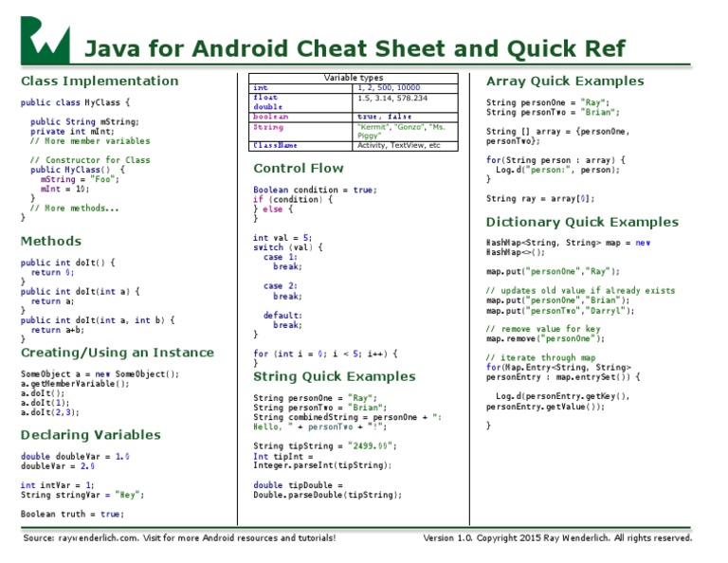Viewport: 728px width, 563px height.
Task: Click 'int val = 5;' line
Action: coord(282,238)
